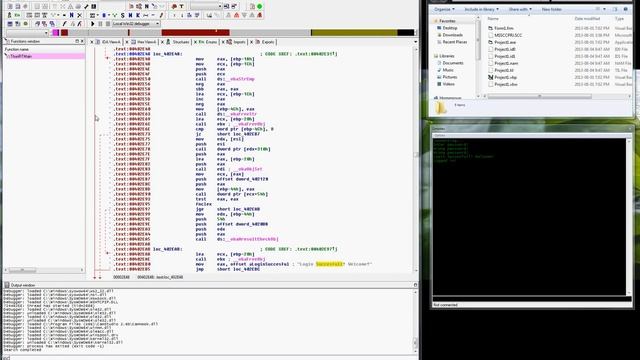Image resolution: width=640 pixels, height=360 pixels.
Task: Pause the debugged process
Action: (100, 24)
